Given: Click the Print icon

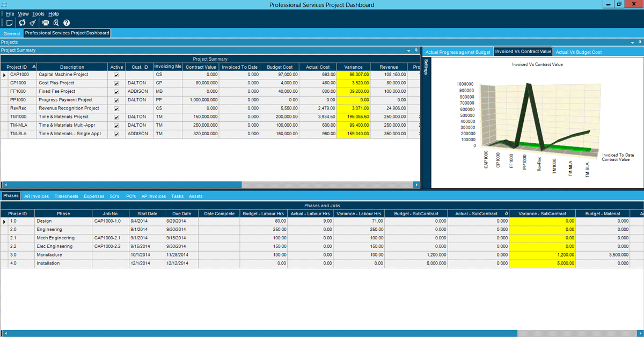Looking at the screenshot, I should [46, 23].
